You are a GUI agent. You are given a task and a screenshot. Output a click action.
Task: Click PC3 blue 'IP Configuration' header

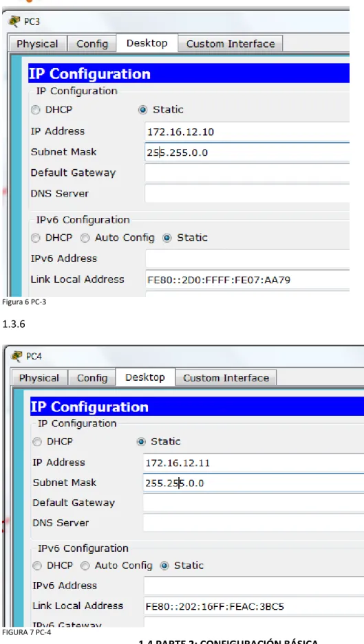click(x=189, y=74)
